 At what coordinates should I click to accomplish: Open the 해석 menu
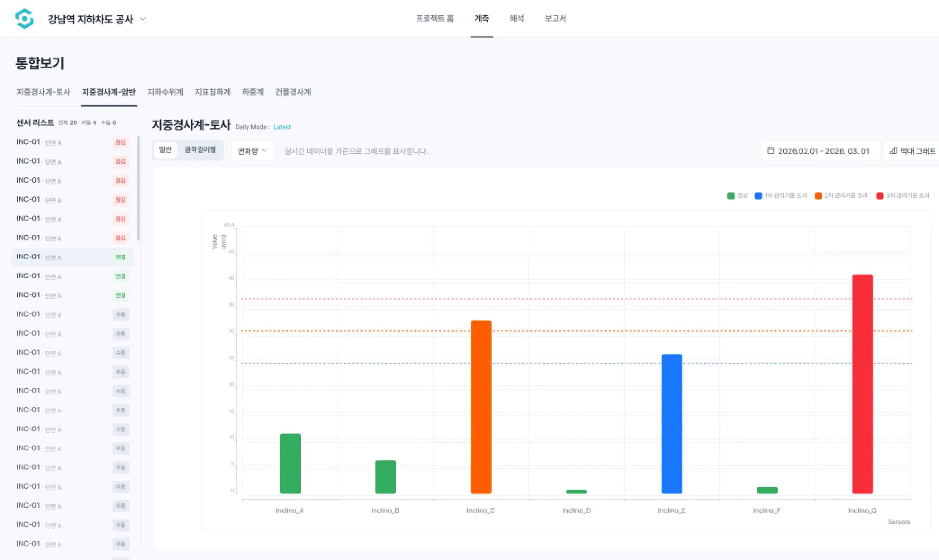[x=517, y=19]
